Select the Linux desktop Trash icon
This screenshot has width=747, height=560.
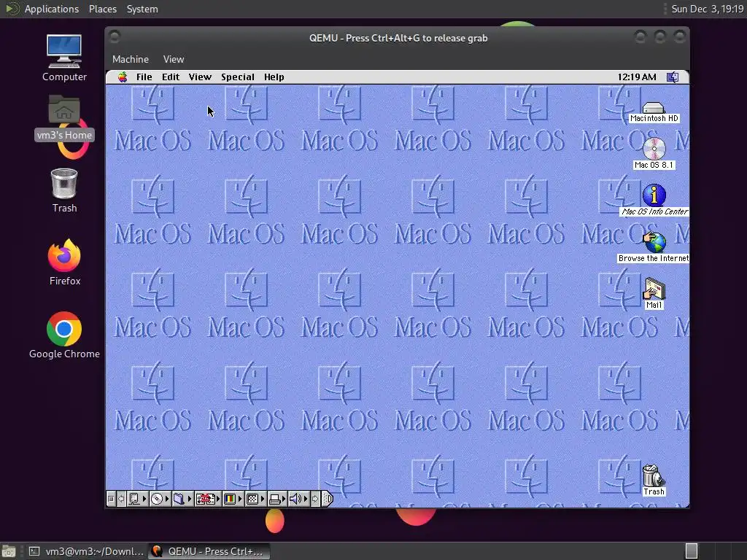pyautogui.click(x=64, y=190)
